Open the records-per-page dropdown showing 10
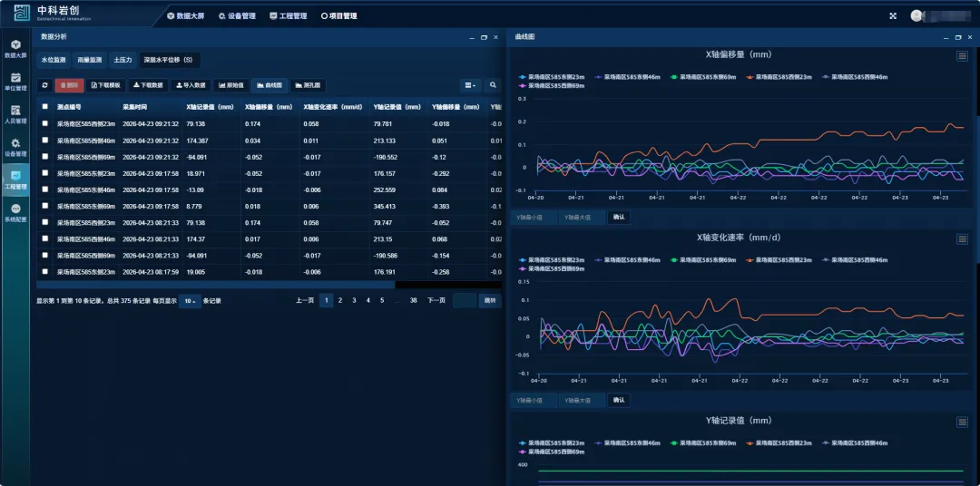This screenshot has height=486, width=980. point(190,301)
